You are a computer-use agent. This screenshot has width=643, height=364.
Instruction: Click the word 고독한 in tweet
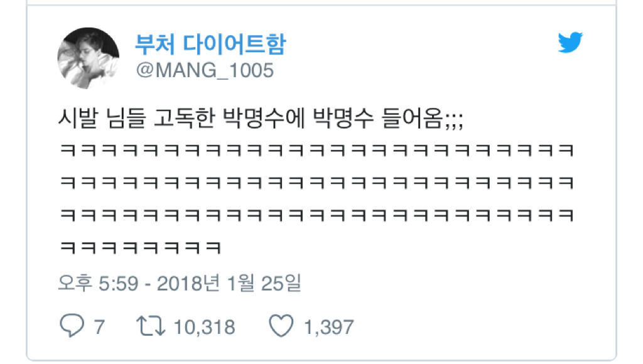click(184, 119)
